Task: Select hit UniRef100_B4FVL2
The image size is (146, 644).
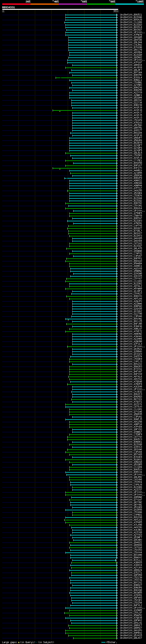Action: (x=131, y=605)
